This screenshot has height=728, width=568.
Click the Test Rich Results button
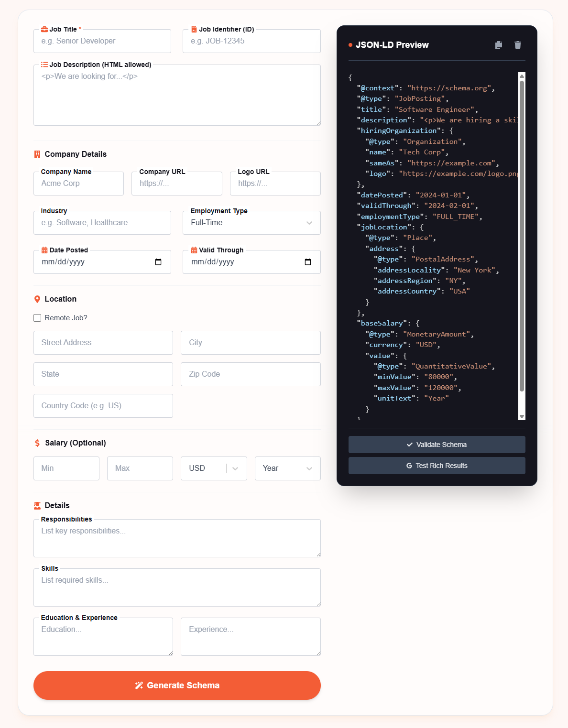pyautogui.click(x=437, y=466)
